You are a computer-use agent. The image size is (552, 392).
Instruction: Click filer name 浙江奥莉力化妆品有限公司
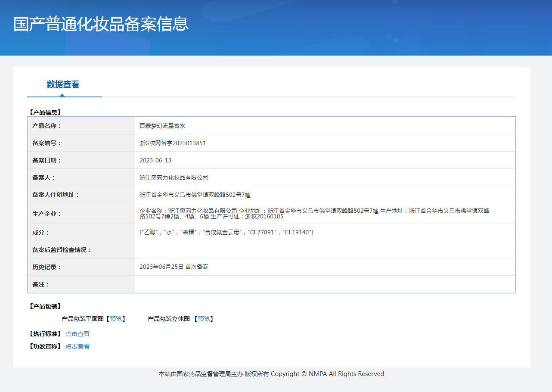174,177
